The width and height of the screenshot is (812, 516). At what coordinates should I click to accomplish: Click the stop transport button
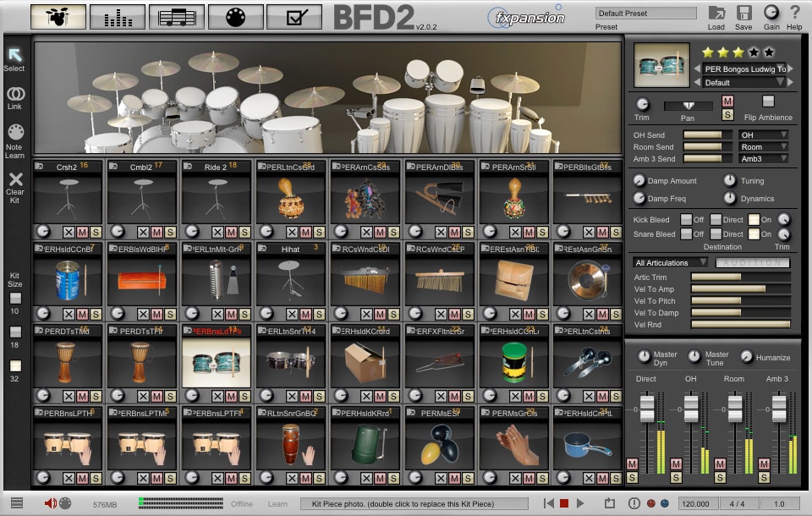click(564, 503)
